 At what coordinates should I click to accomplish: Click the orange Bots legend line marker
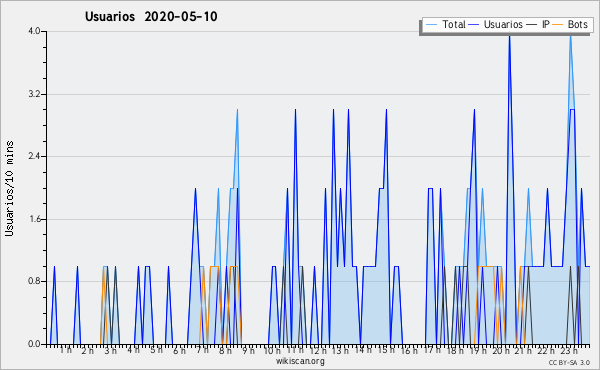point(558,25)
